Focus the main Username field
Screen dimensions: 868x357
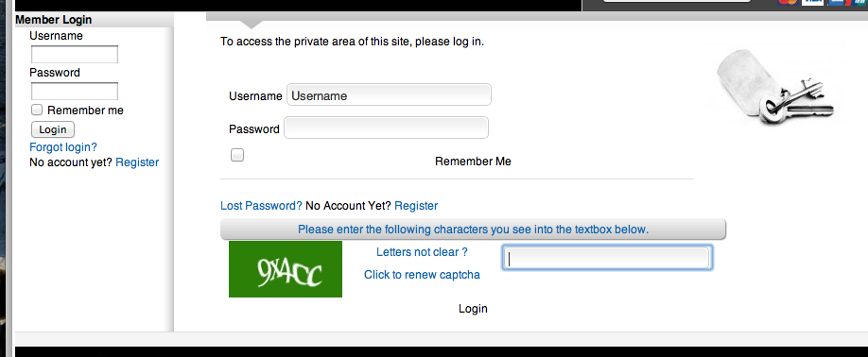tap(389, 94)
